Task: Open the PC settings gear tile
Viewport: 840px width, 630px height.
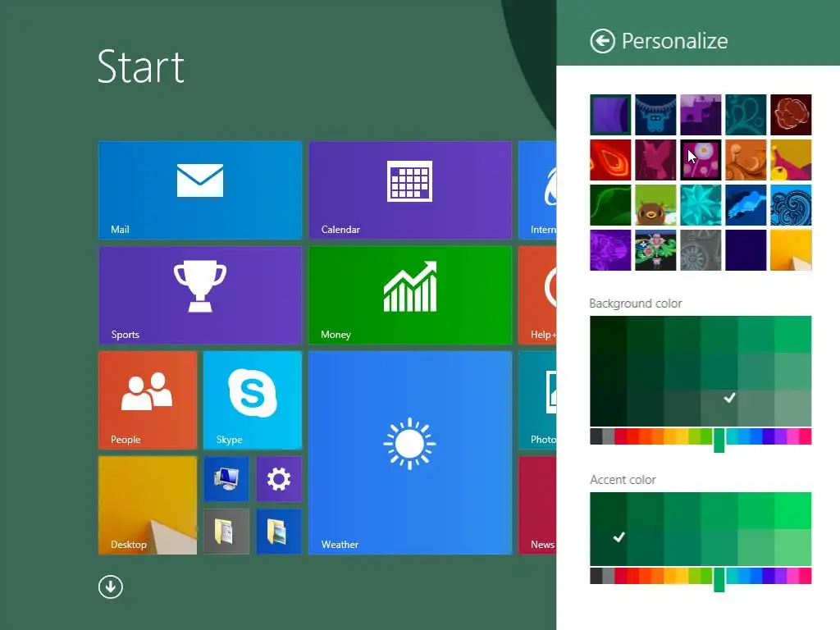Action: click(279, 479)
